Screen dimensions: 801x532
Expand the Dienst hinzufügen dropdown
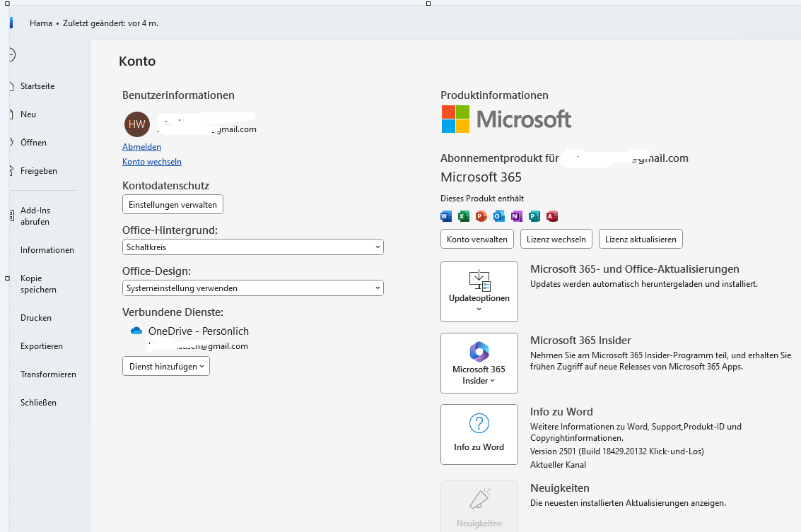(x=166, y=366)
